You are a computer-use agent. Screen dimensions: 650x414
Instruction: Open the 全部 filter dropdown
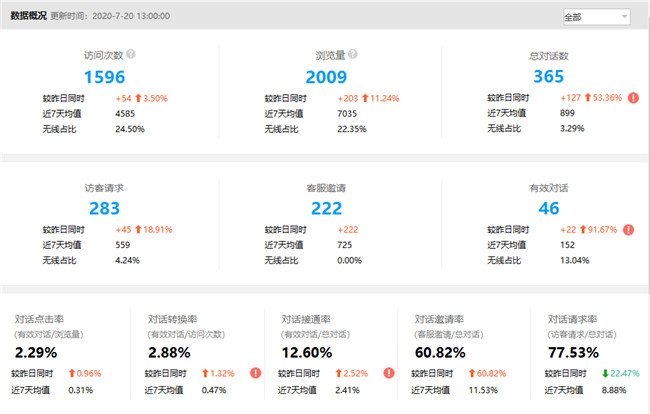[596, 17]
